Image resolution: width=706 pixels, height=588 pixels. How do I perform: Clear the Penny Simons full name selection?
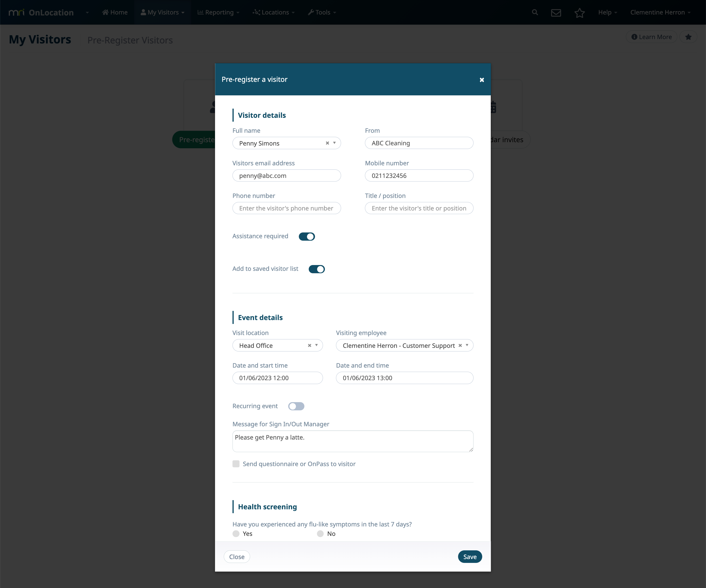327,143
